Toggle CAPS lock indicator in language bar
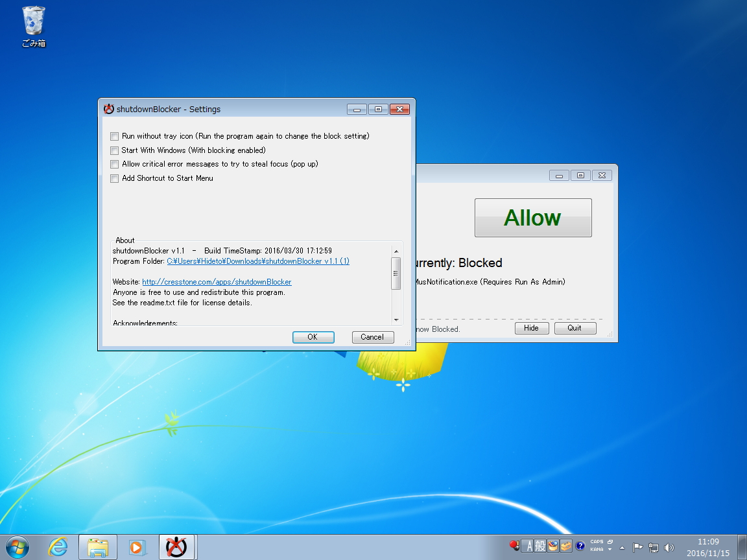The height and width of the screenshot is (560, 747). 597,542
